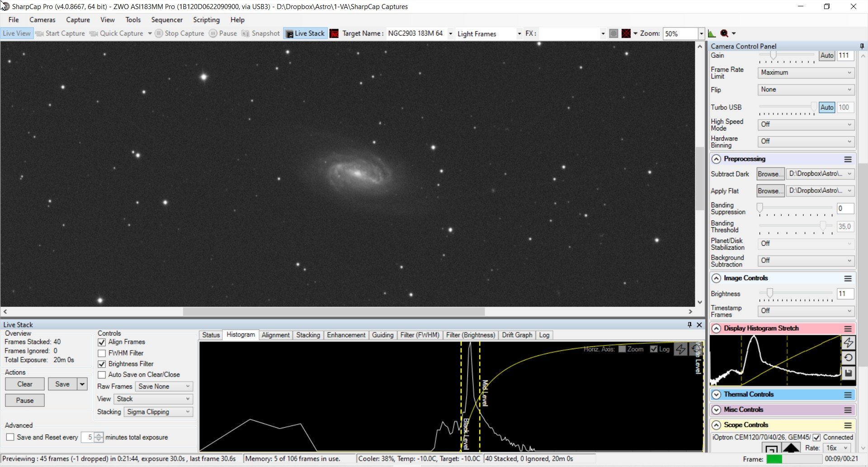Open the Frame Rate Limit dropdown
This screenshot has height=467, width=868.
[x=806, y=73]
